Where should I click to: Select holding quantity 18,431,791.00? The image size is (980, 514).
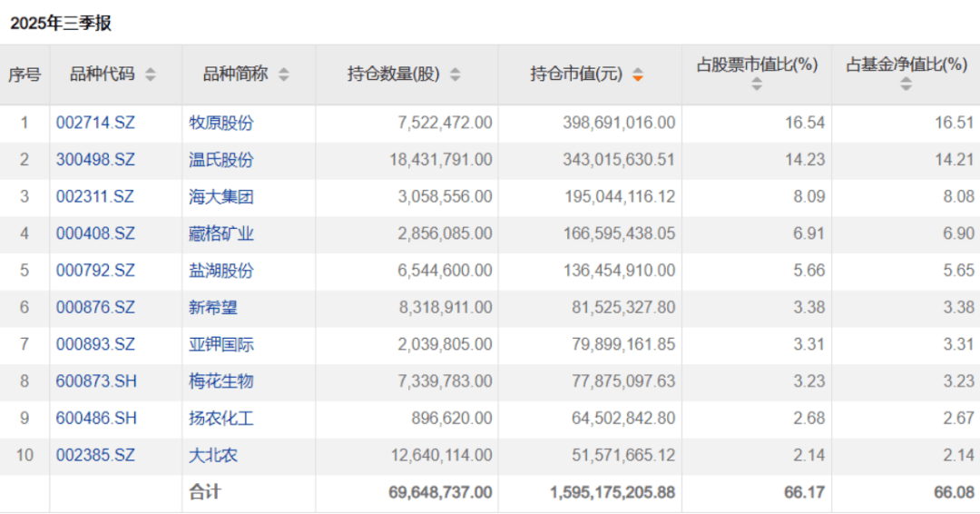coord(441,160)
